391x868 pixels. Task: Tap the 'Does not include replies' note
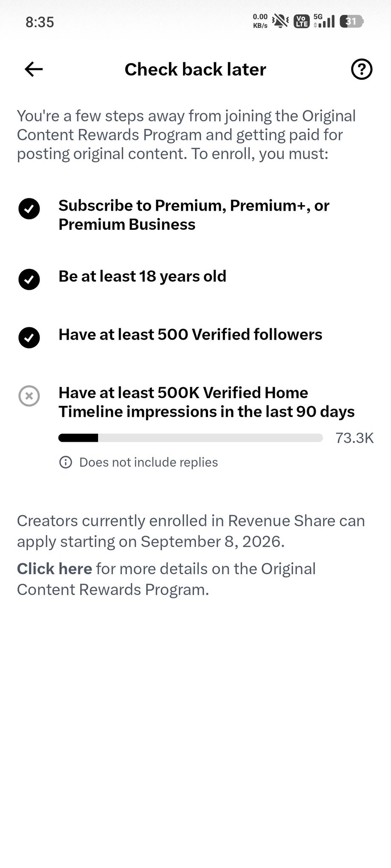tap(149, 462)
